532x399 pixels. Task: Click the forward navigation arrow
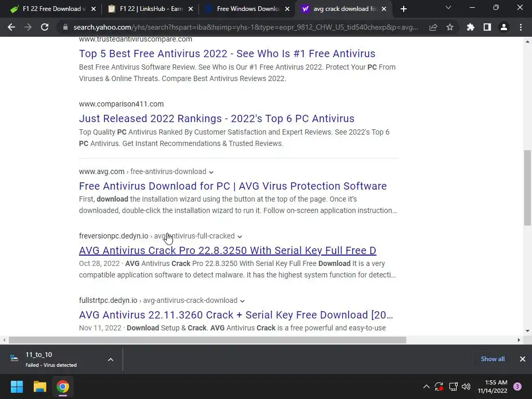click(x=28, y=27)
